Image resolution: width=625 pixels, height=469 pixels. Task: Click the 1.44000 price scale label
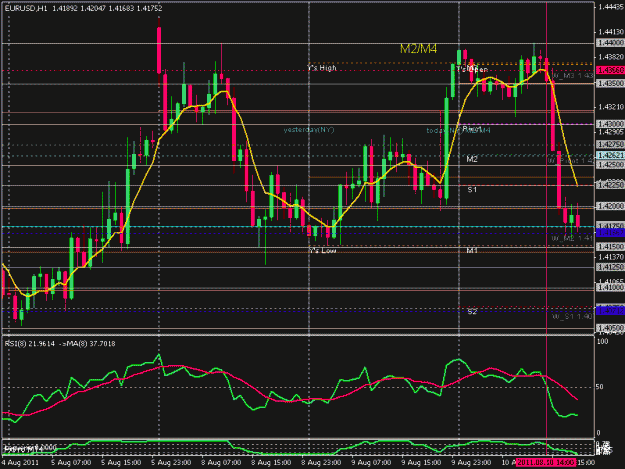pyautogui.click(x=610, y=43)
